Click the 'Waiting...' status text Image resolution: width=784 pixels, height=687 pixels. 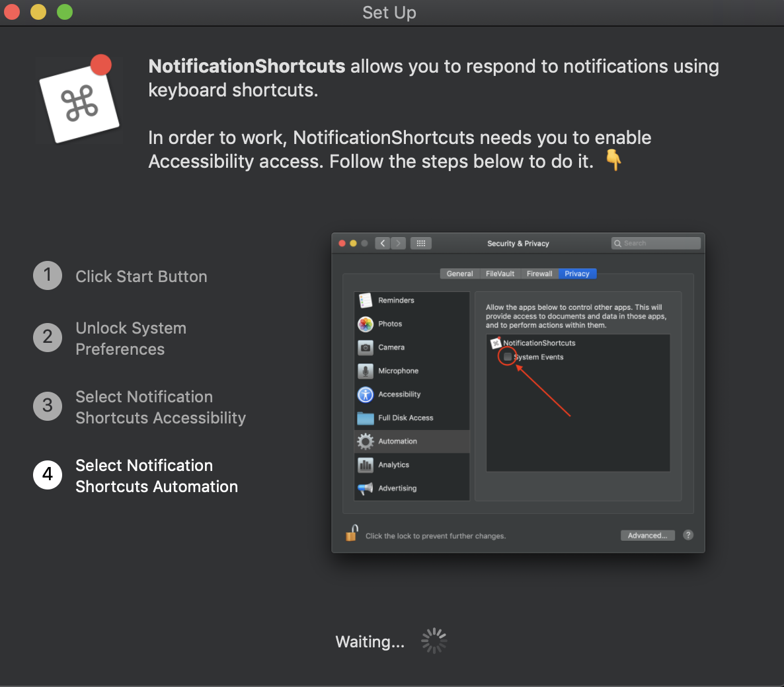coord(370,641)
